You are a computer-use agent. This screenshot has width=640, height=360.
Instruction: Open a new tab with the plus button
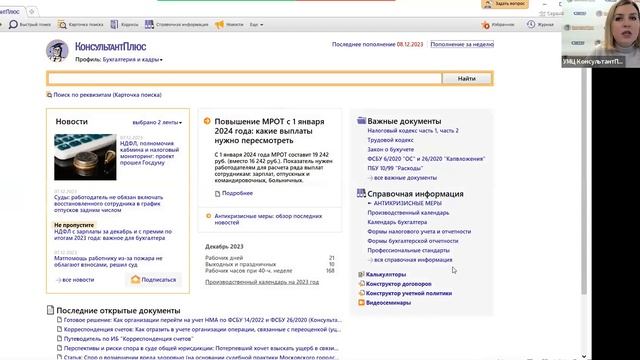pyautogui.click(x=31, y=11)
